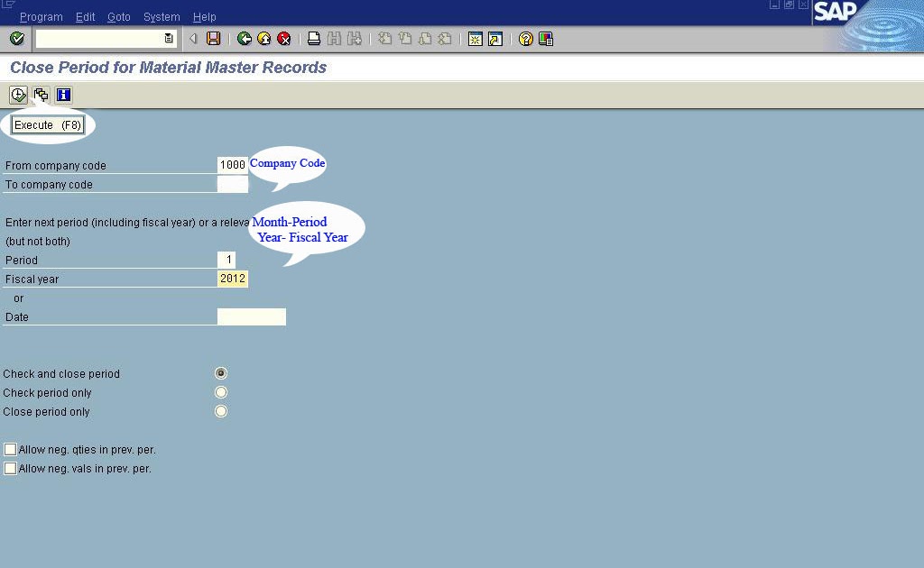
Task: Click the Execute clock icon
Action: click(18, 95)
